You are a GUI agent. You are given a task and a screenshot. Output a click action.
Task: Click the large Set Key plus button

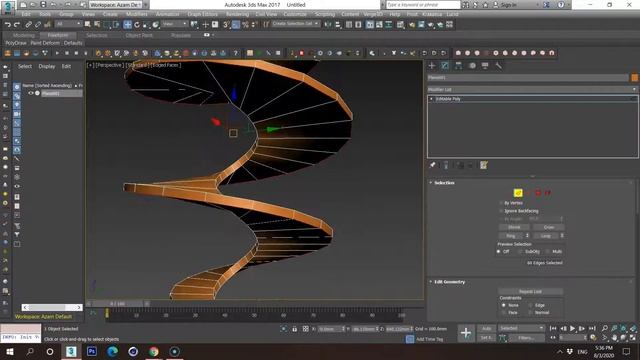click(466, 333)
